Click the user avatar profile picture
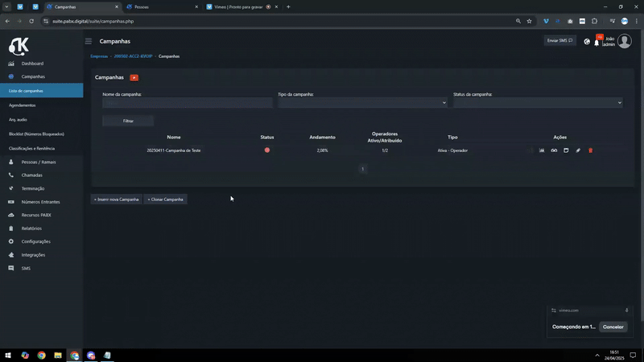The width and height of the screenshot is (644, 362). pos(625,41)
